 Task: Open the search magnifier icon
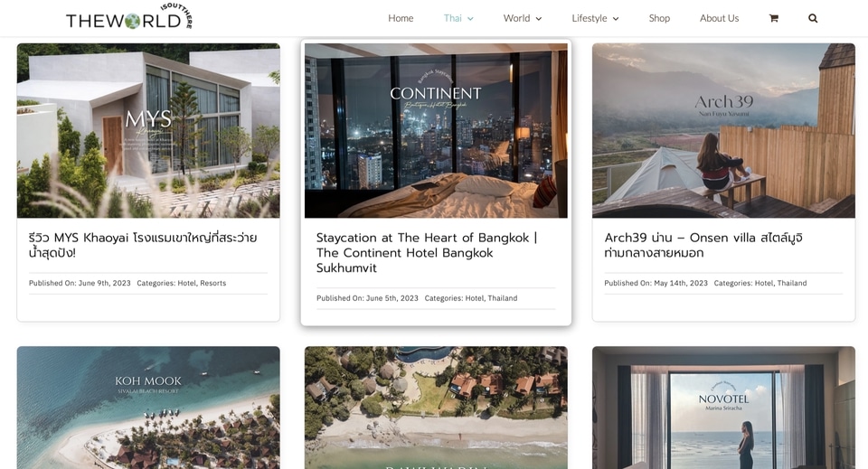(813, 18)
